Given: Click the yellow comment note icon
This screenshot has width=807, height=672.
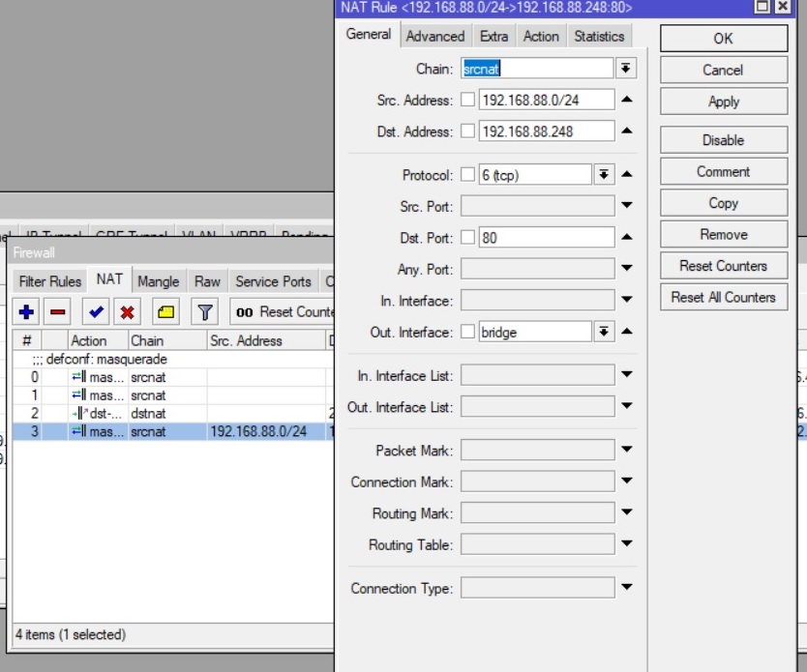Looking at the screenshot, I should tap(165, 312).
